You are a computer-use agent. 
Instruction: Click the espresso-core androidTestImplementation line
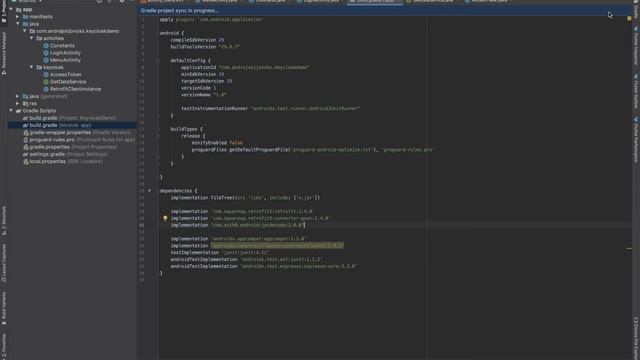[264, 267]
